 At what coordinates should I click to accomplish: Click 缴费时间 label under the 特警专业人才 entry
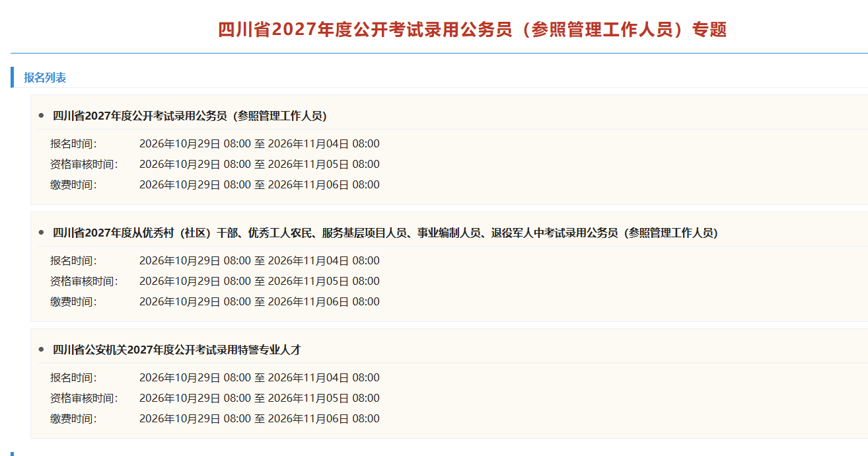pyautogui.click(x=73, y=419)
